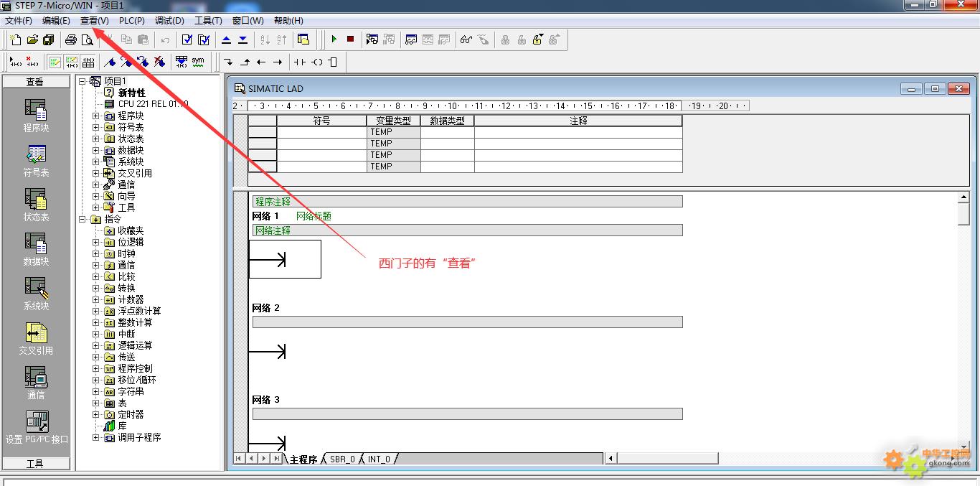Toggle the symbol information table view
The image size is (980, 486).
click(88, 62)
